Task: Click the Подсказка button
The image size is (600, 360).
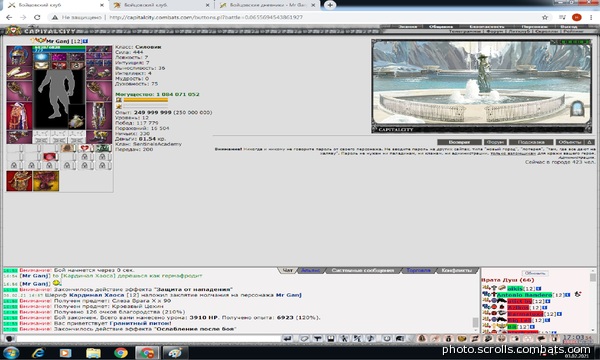Action: coord(531,142)
